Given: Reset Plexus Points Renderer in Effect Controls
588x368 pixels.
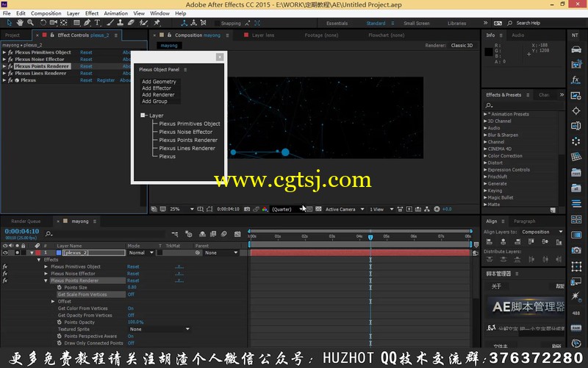Looking at the screenshot, I should (x=86, y=66).
